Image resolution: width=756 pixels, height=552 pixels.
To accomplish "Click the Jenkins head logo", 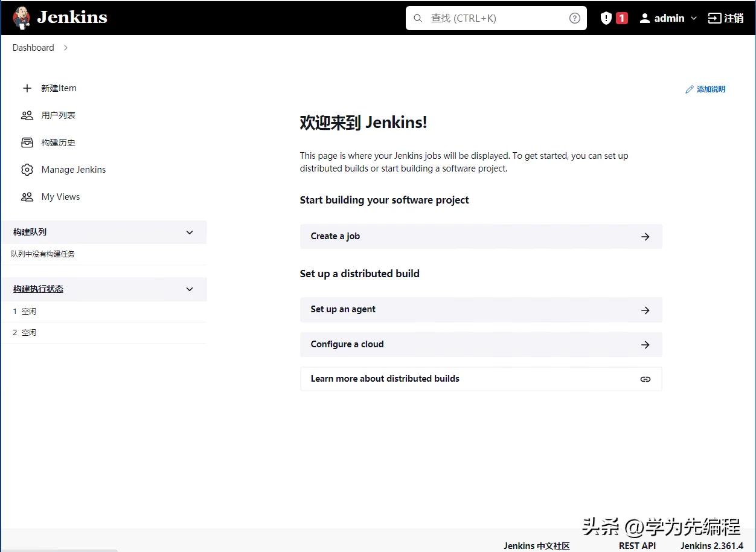I will (x=21, y=18).
